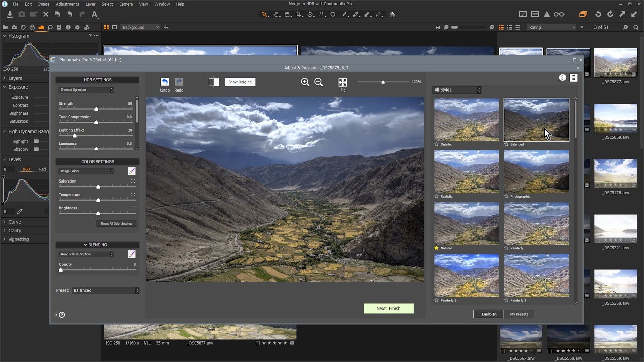The width and height of the screenshot is (644, 362).
Task: Collapse the BLENDING section
Action: click(98, 245)
